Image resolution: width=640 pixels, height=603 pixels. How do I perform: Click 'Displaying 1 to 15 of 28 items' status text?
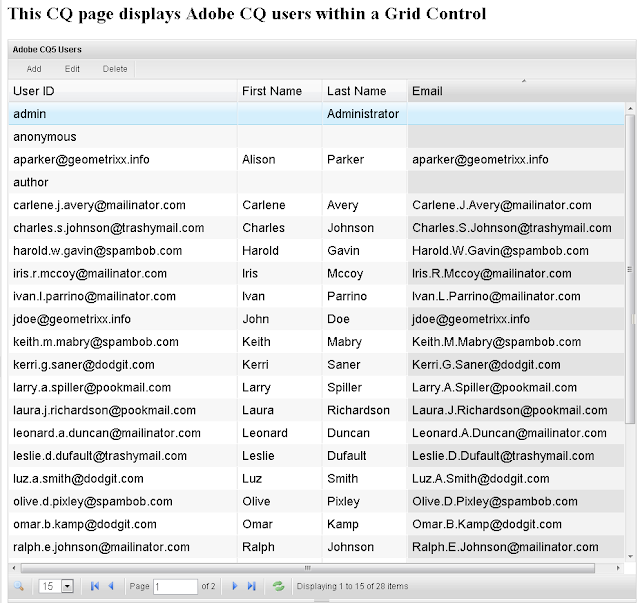[352, 586]
